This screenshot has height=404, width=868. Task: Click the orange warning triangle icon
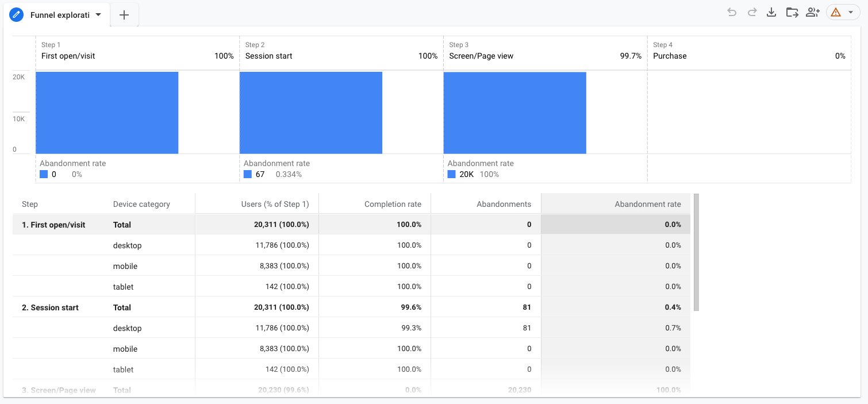click(836, 13)
